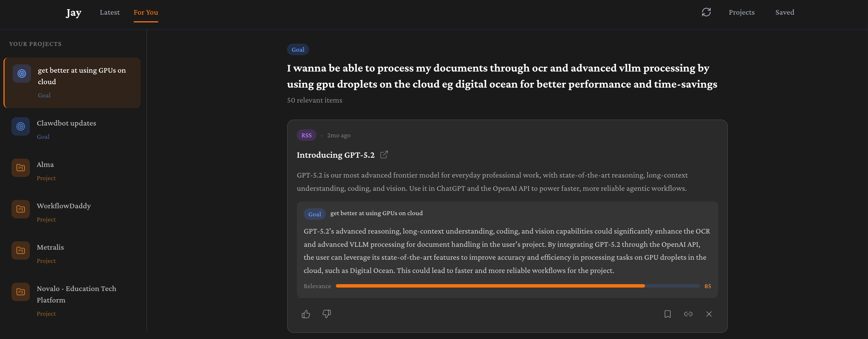Image resolution: width=868 pixels, height=339 pixels.
Task: Click the Alma project folder icon
Action: (x=21, y=168)
